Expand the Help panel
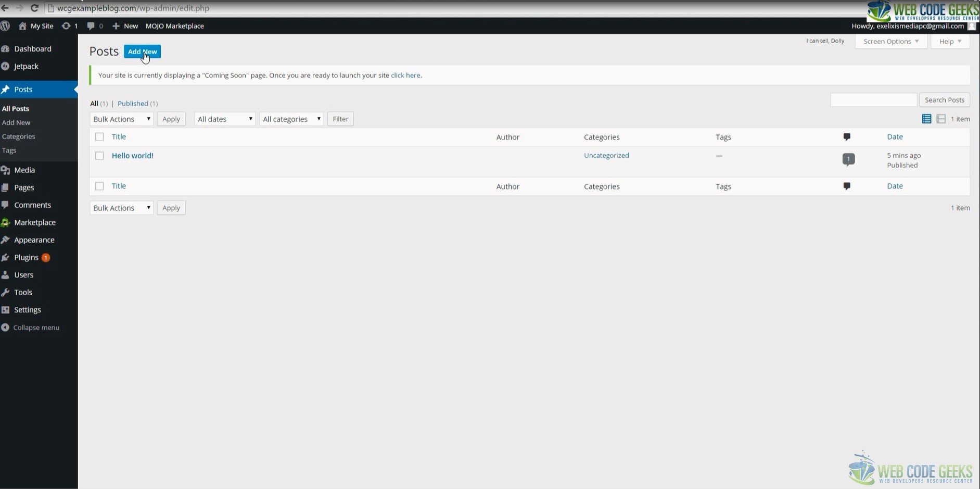The height and width of the screenshot is (489, 980). coord(950,41)
